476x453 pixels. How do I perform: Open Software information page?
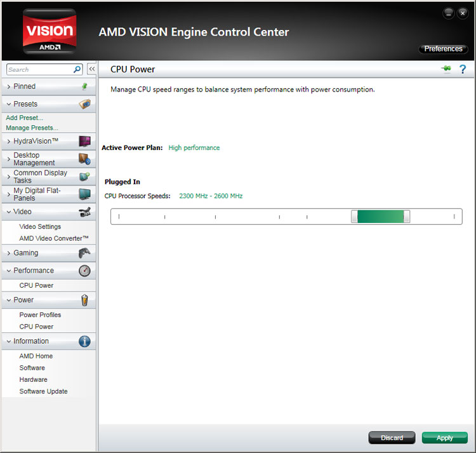[x=32, y=368]
